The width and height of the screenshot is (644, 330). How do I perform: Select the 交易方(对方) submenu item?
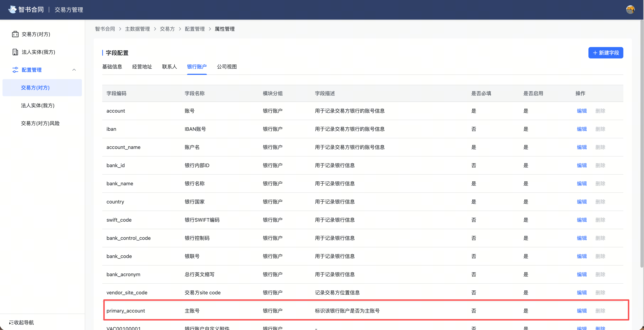(x=42, y=87)
